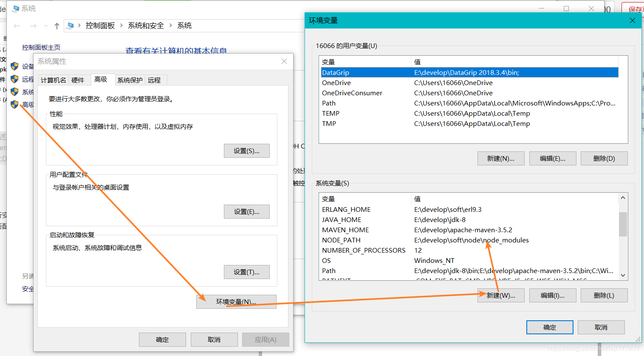Select the user Path variable row
Viewport: 644px width, 356px height.
point(469,103)
